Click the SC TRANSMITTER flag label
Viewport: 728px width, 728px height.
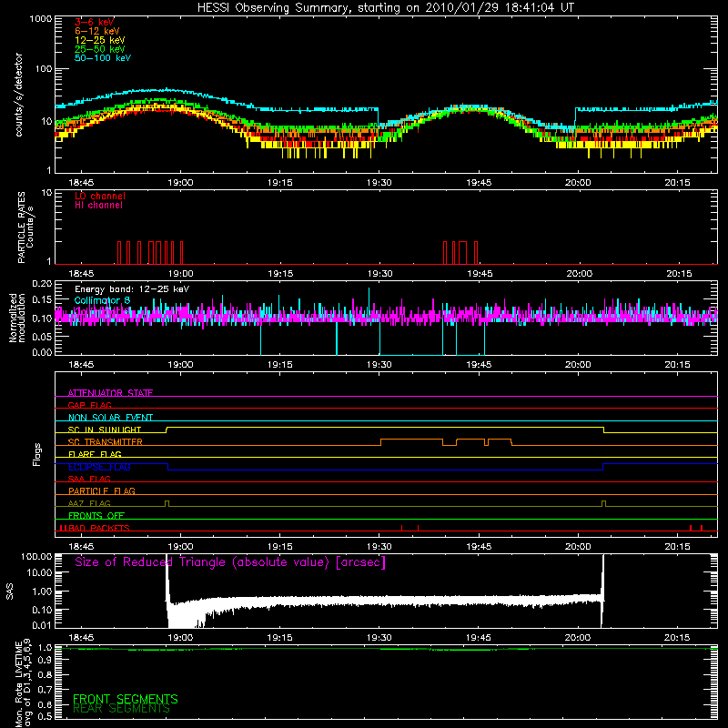106,442
